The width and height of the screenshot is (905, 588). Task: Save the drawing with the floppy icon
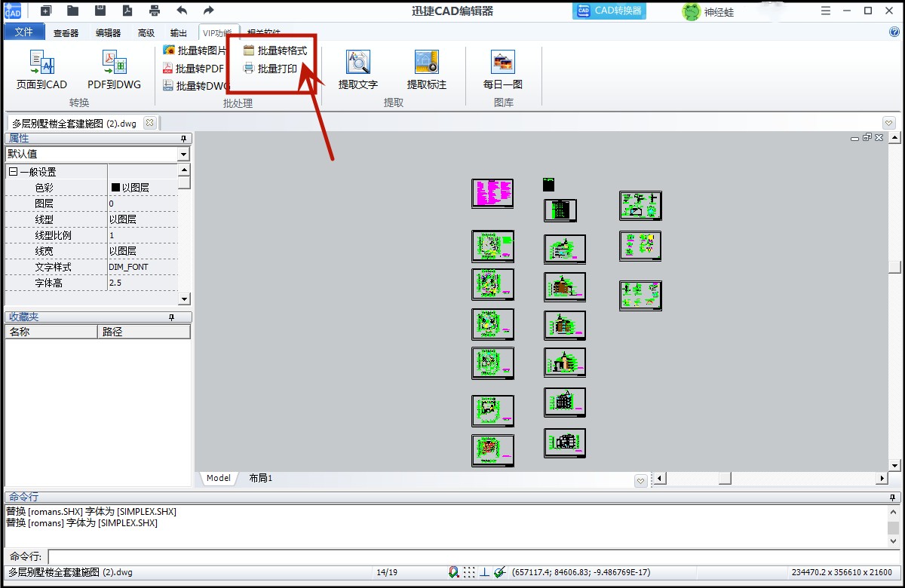[x=100, y=11]
